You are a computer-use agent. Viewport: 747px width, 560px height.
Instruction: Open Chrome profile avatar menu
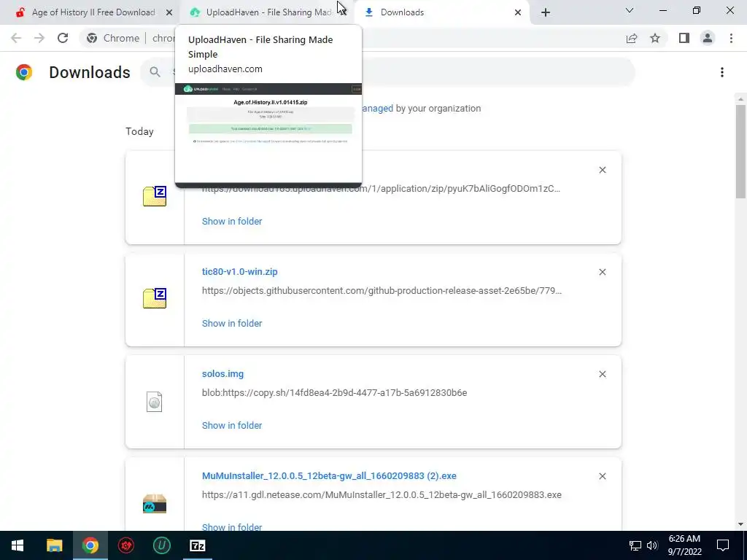click(x=708, y=38)
